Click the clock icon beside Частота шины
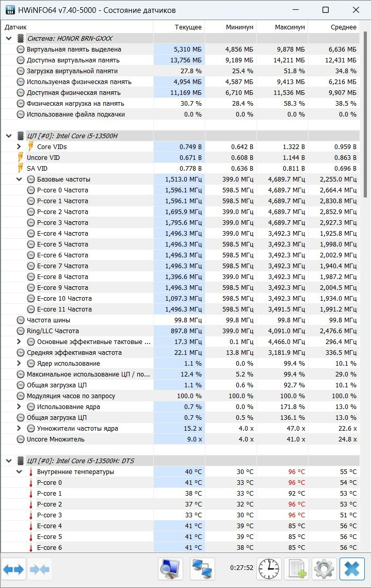This screenshot has width=371, height=588. tap(21, 320)
